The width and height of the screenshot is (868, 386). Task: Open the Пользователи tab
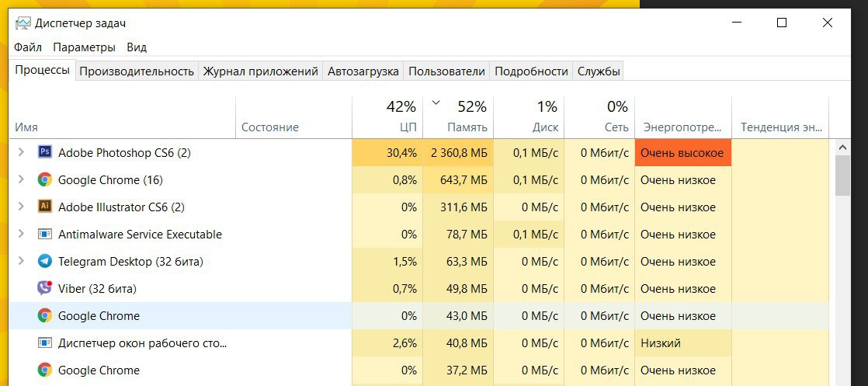pos(446,71)
